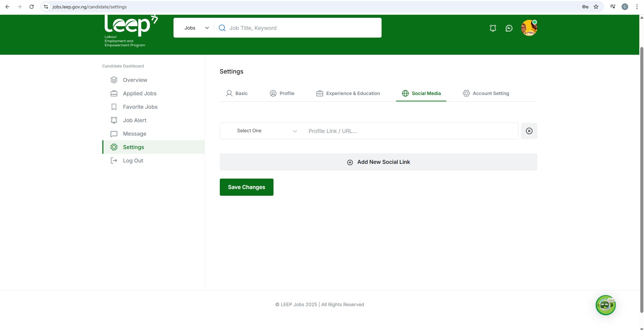Expand the Jobs search category dropdown
This screenshot has height=330, width=644.
[x=196, y=28]
